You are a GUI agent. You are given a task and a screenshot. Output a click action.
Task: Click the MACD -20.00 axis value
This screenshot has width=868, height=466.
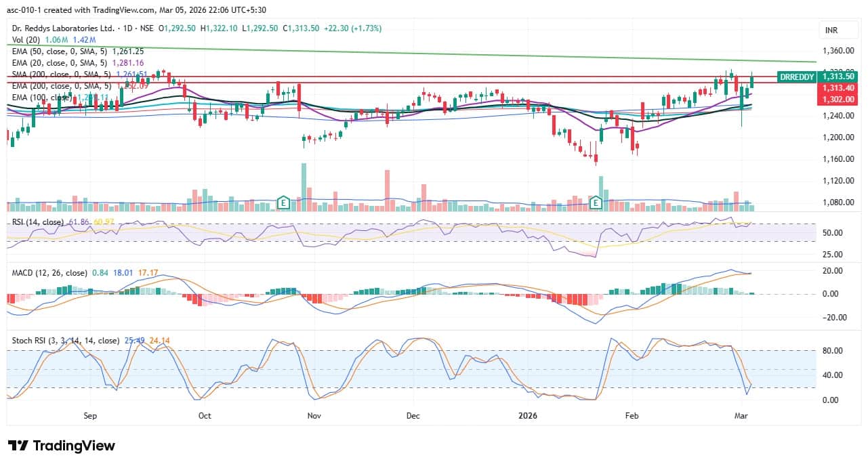tap(834, 317)
